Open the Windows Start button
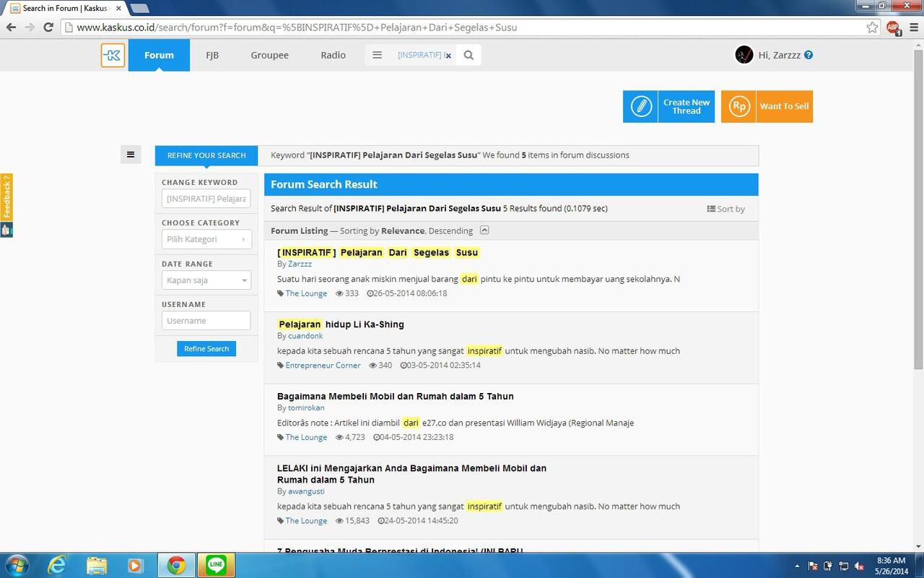Viewport: 924px width, 578px height. pyautogui.click(x=16, y=565)
